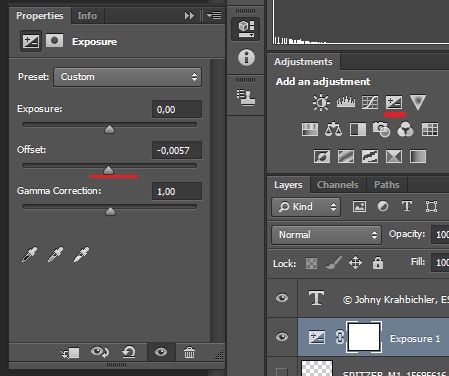Click the Gamma Correction value field
Image resolution: width=449 pixels, height=376 pixels.
(x=177, y=191)
